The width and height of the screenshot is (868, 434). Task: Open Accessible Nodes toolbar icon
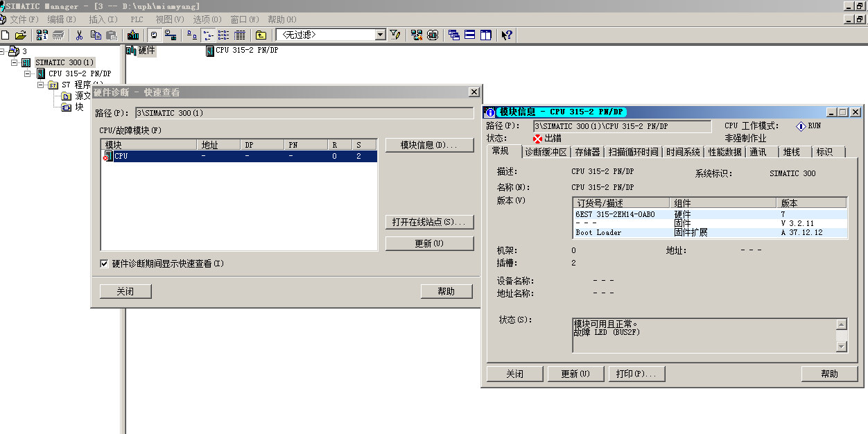[x=42, y=35]
